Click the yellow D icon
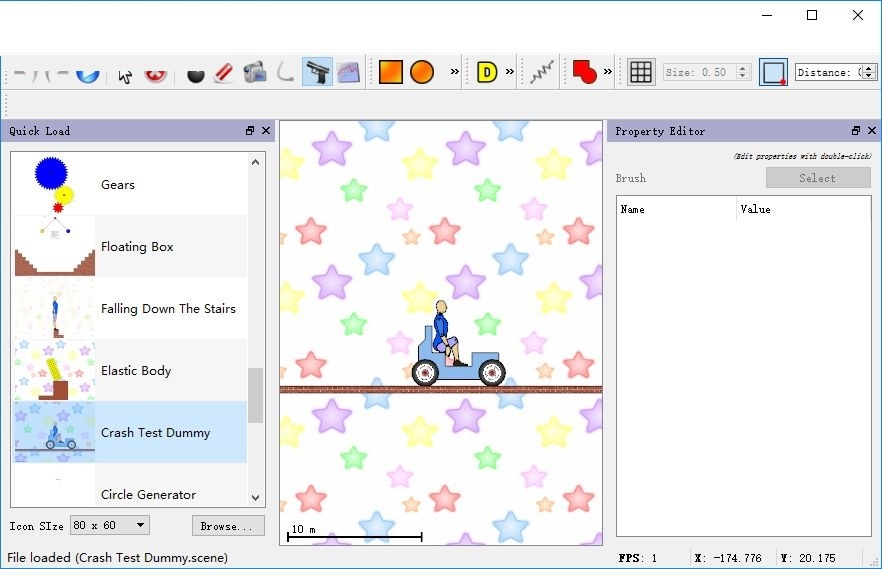This screenshot has height=569, width=882. [487, 72]
